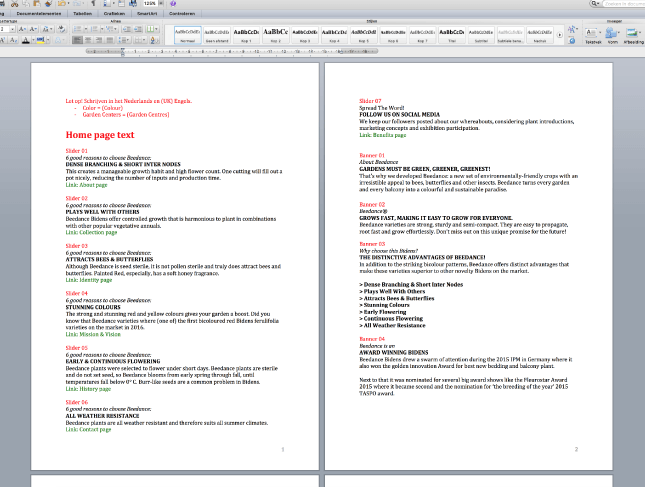The width and height of the screenshot is (645, 487).
Task: Apply the Kop 1 style
Action: (246, 35)
